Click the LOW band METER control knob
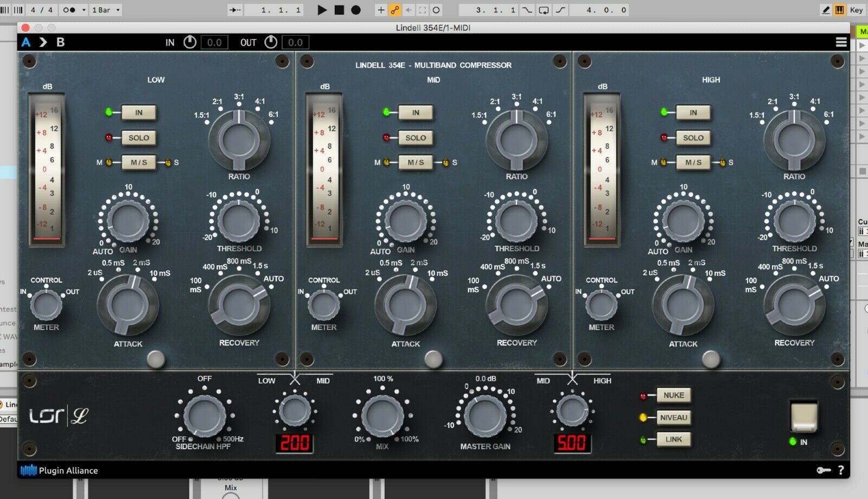This screenshot has width=868, height=499. coord(46,305)
